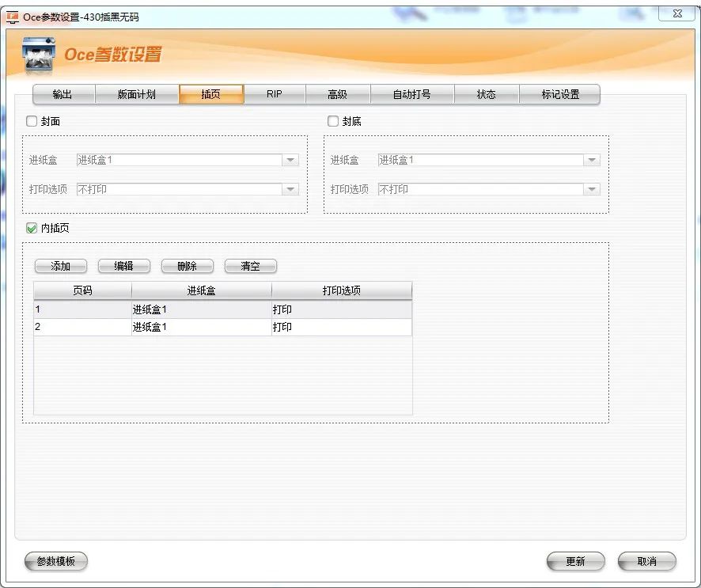Viewport: 701px width, 588px height.
Task: Select page 2 in the 页码 column
Action: (x=83, y=327)
